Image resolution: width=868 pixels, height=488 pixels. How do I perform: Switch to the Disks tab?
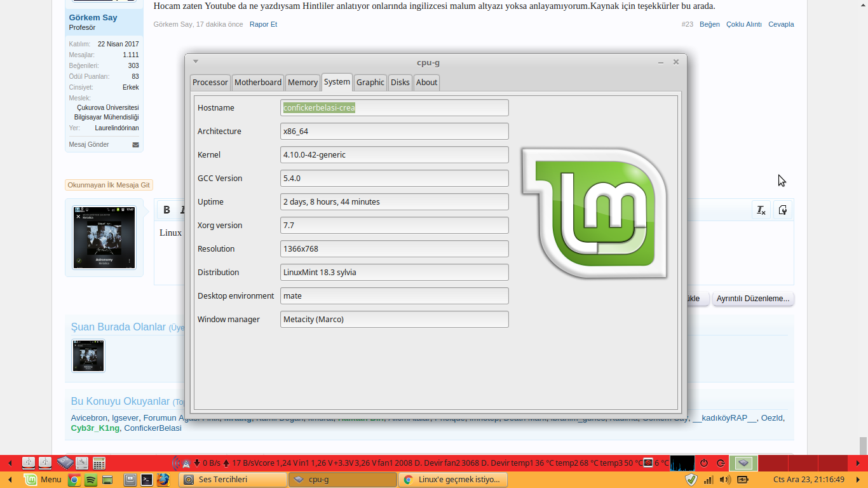click(400, 82)
